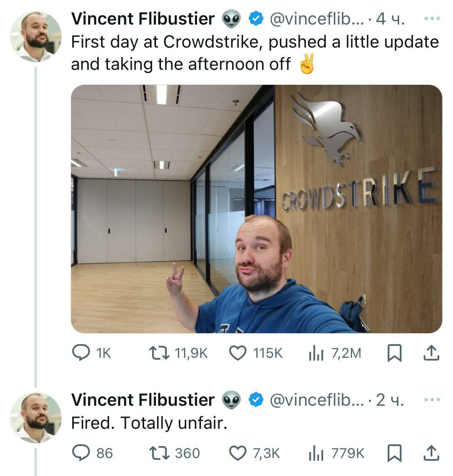View analytics for the 7,2M views tweet

pyautogui.click(x=316, y=353)
